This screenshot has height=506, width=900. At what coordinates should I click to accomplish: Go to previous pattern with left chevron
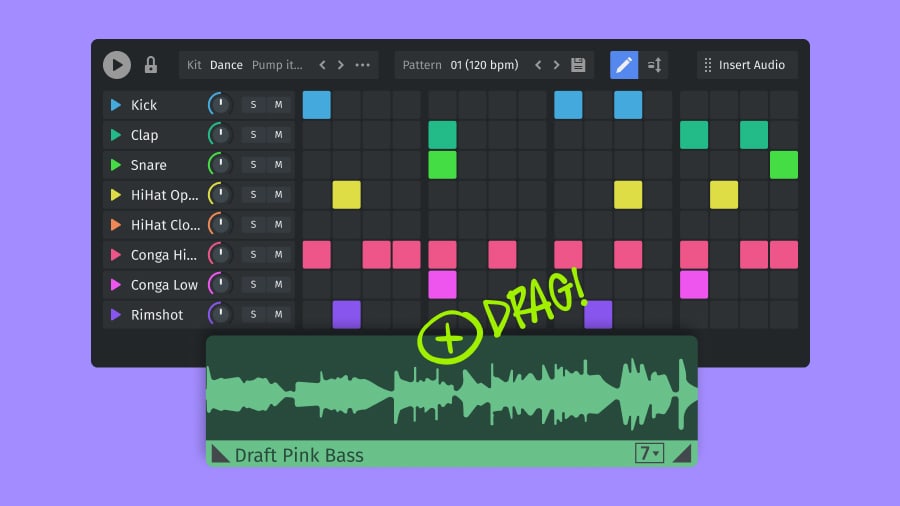click(x=538, y=65)
